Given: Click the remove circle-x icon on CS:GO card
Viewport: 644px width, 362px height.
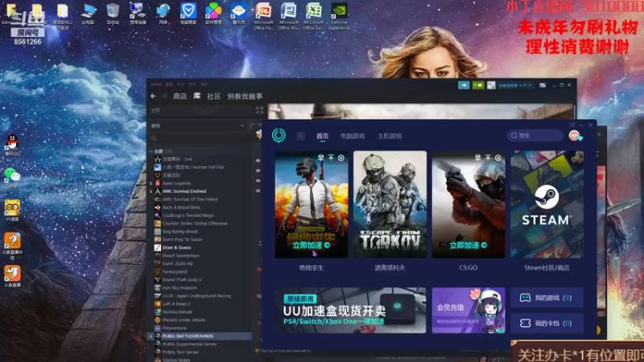Looking at the screenshot, I should click(x=497, y=158).
